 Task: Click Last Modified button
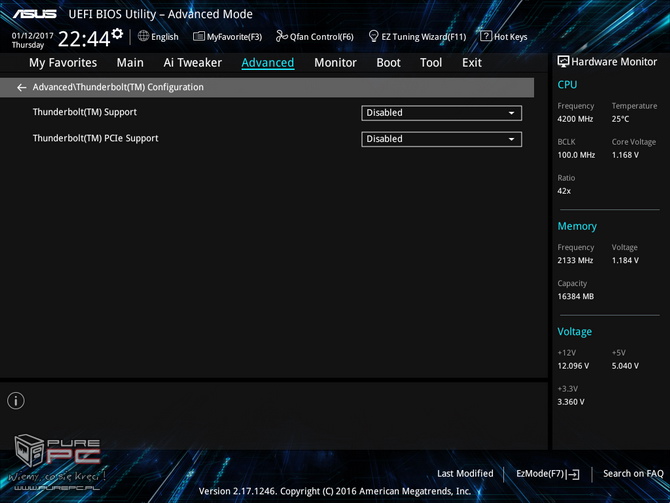coord(465,474)
